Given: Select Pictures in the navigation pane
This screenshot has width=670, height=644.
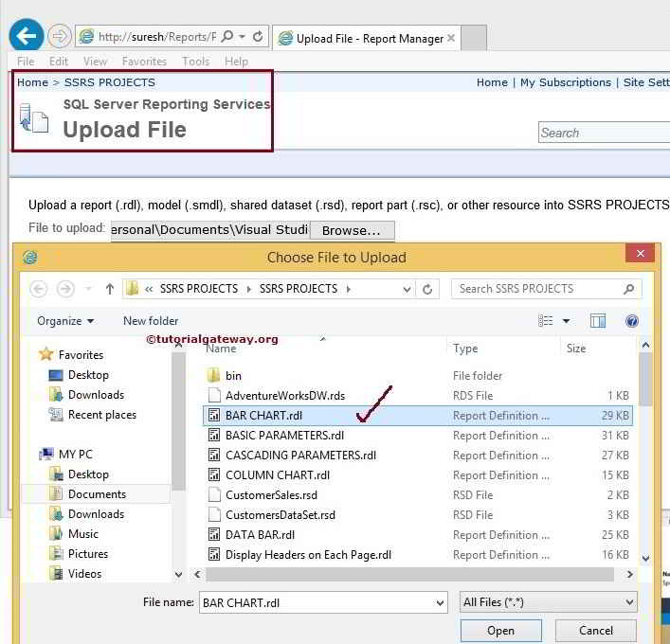Looking at the screenshot, I should pyautogui.click(x=88, y=554).
